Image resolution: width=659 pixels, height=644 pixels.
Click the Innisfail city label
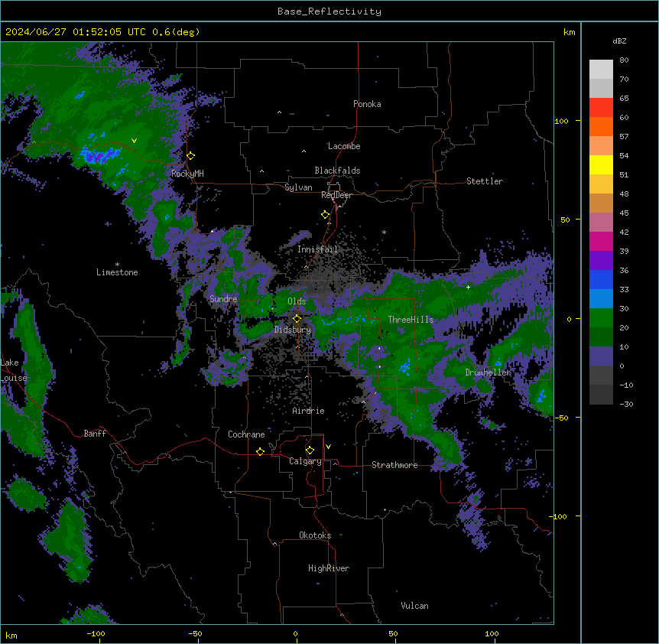point(318,249)
